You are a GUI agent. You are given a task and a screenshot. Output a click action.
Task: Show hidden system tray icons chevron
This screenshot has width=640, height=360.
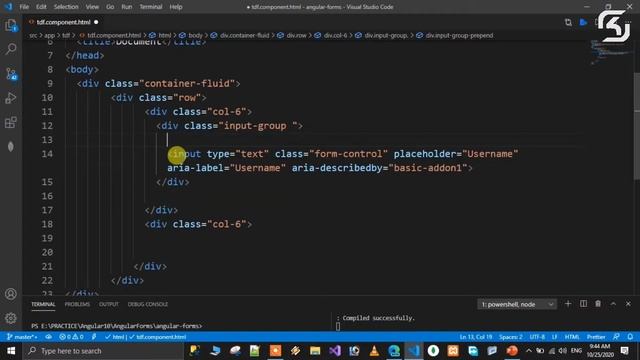coord(529,351)
